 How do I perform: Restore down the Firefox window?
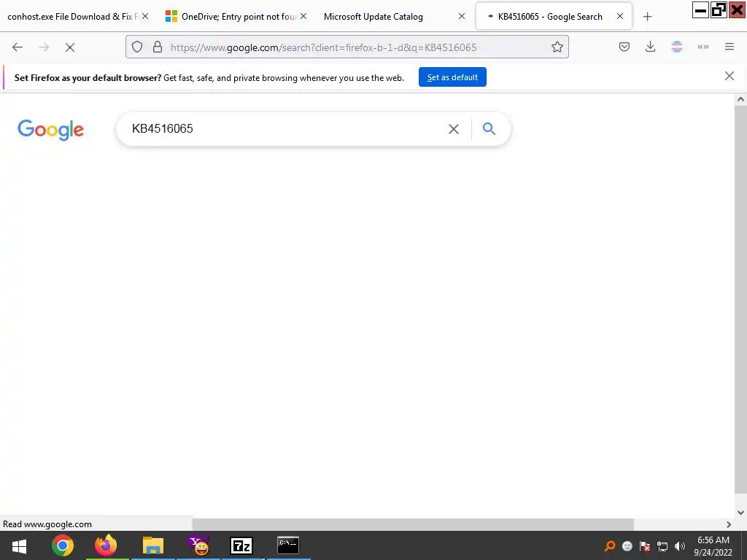pos(719,10)
